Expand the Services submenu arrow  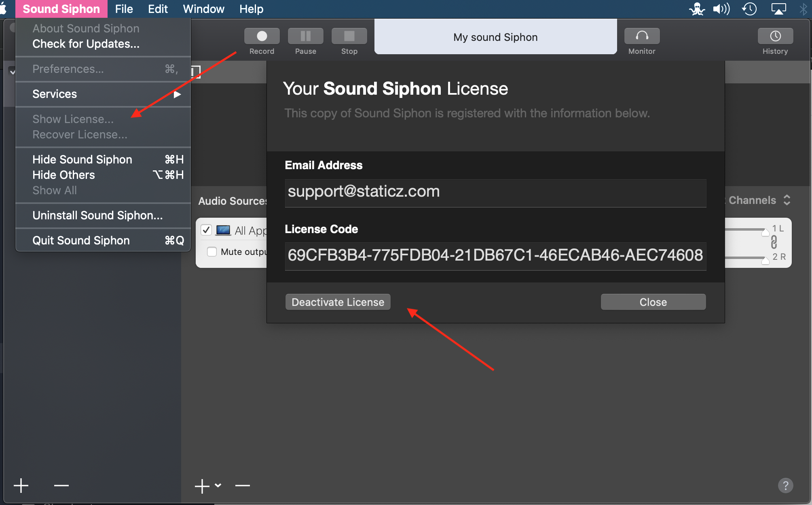(x=177, y=94)
